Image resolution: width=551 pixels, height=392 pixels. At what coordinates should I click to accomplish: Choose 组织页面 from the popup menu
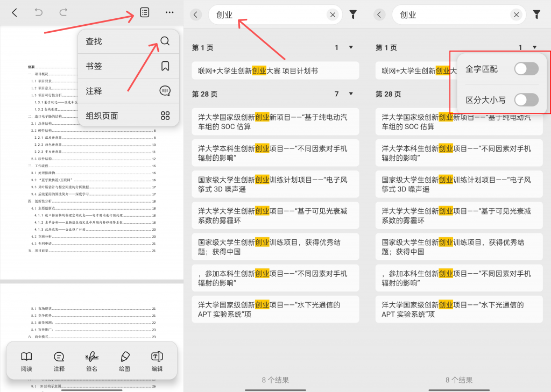coord(128,116)
